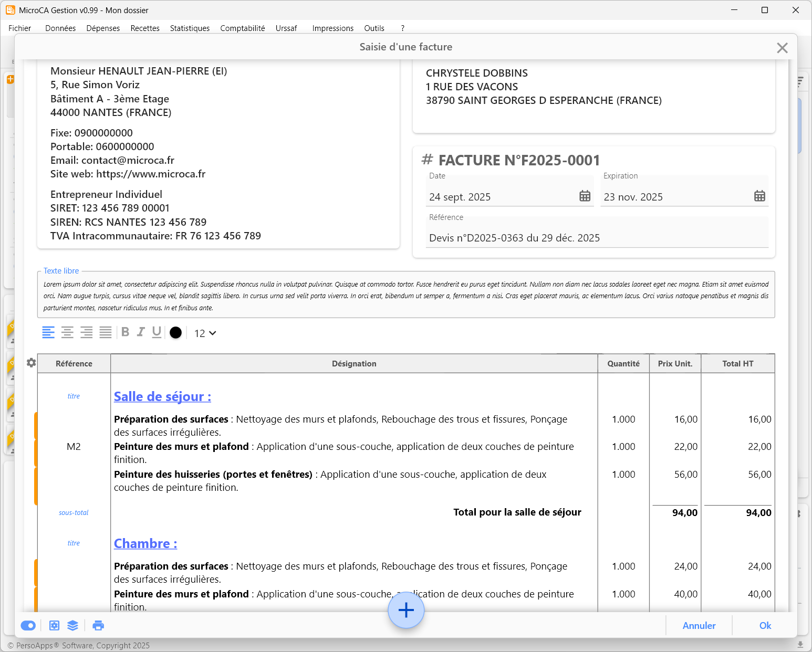The height and width of the screenshot is (652, 812).
Task: Open the Comptabilité menu
Action: [242, 28]
